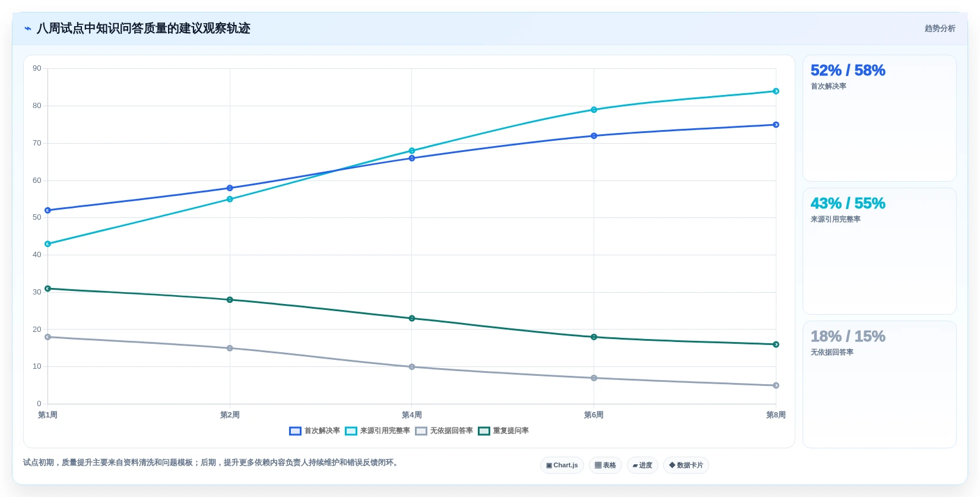
Task: Click the 无依据回答率 data point at 第1周
Action: coord(48,337)
